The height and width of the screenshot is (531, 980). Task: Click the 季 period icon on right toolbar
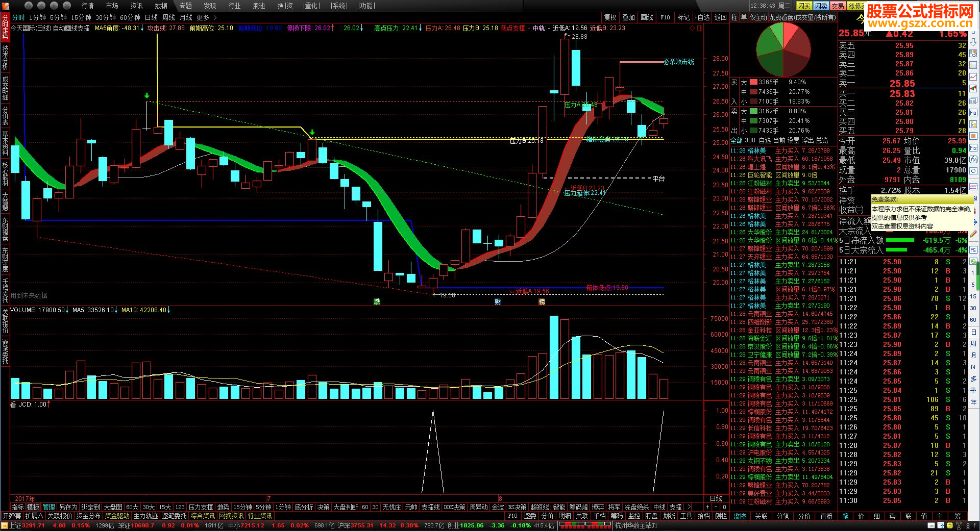973,390
